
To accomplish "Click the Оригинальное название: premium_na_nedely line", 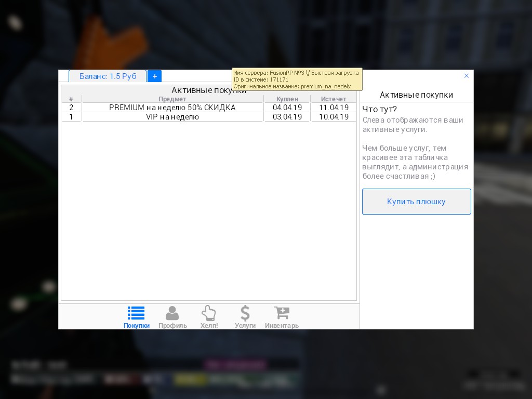I will [292, 87].
